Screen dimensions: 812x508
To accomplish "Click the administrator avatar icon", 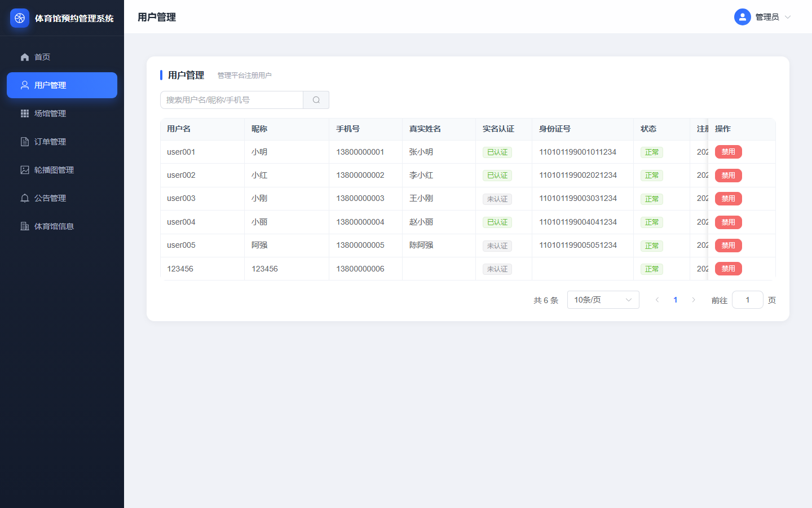I will 743,17.
